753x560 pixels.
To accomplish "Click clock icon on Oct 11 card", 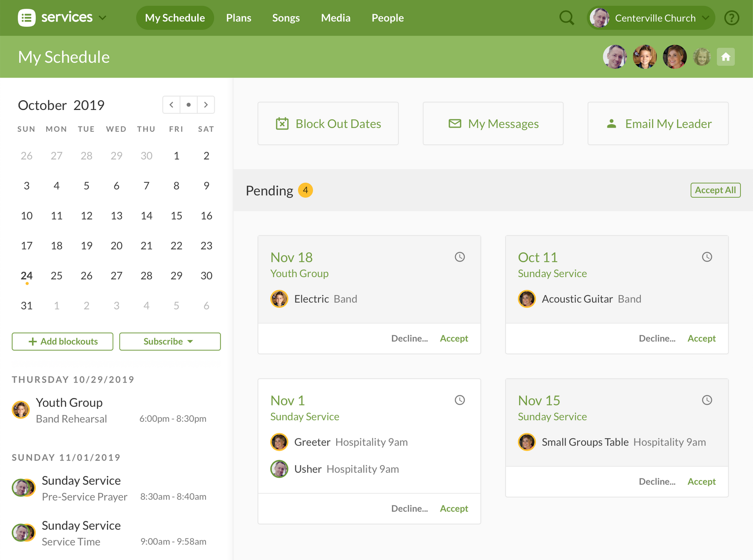I will coord(707,257).
